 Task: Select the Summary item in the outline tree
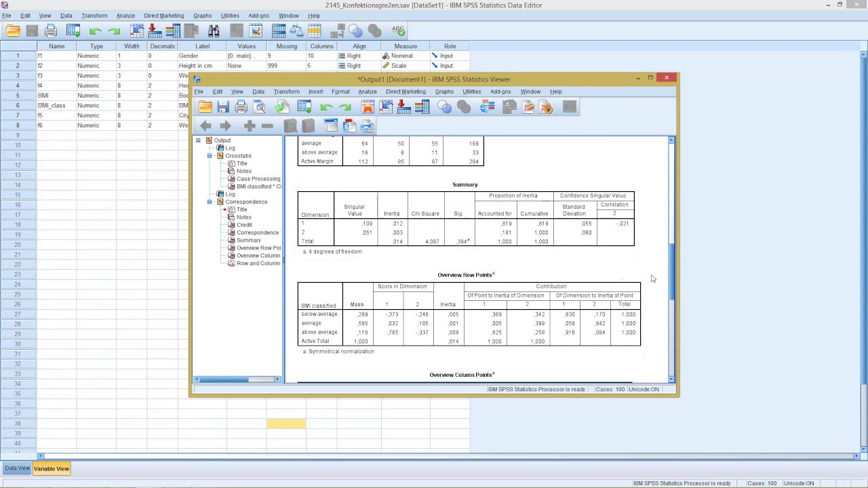(x=249, y=240)
